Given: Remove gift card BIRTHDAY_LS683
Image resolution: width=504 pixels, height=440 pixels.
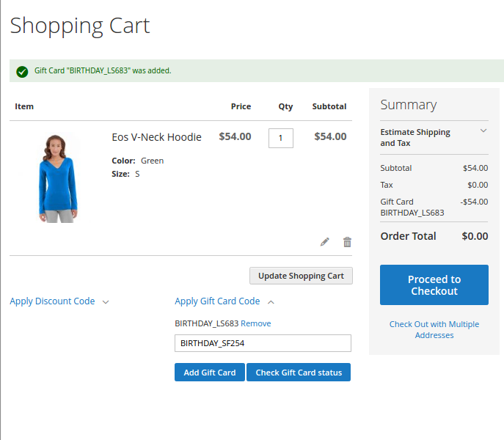Looking at the screenshot, I should click(x=255, y=323).
